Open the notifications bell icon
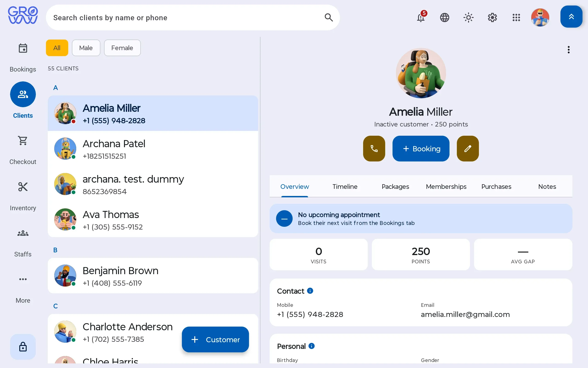The width and height of the screenshot is (588, 368). point(421,17)
